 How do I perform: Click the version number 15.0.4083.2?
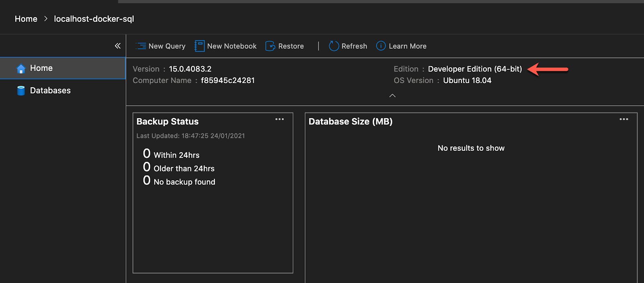tap(190, 69)
